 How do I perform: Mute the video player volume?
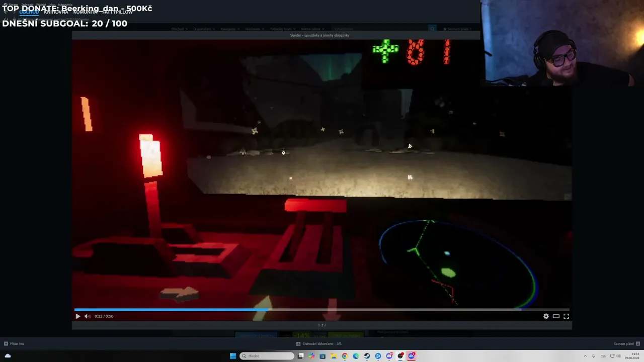point(88,316)
